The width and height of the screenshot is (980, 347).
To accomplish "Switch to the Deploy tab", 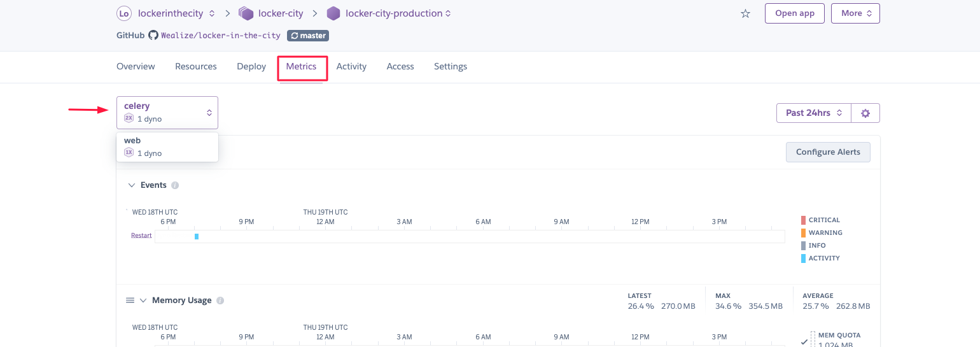I will coord(251,66).
